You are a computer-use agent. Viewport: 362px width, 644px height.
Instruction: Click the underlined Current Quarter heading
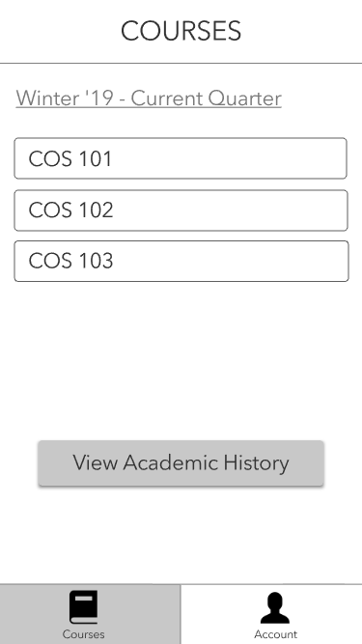(149, 98)
